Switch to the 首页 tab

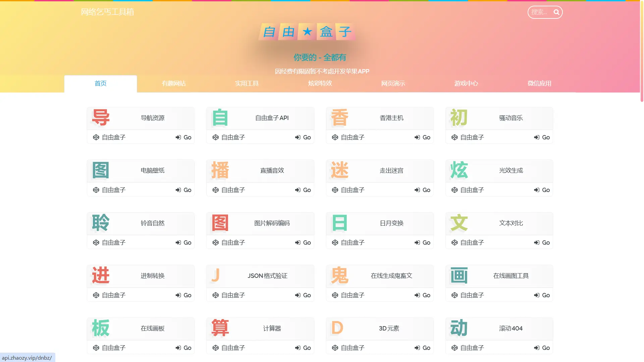tap(101, 83)
